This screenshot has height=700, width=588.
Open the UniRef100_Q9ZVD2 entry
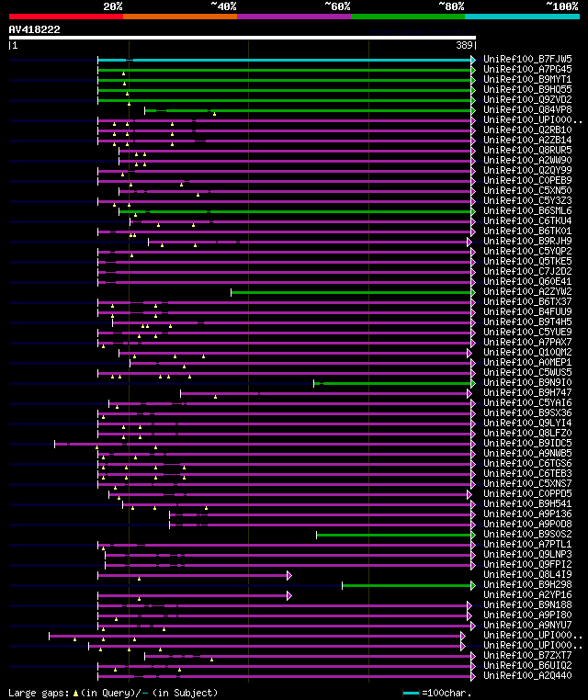click(527, 99)
